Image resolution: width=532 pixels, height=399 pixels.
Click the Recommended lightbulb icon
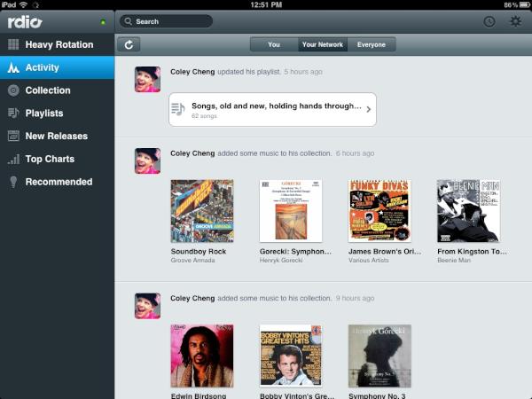[13, 182]
